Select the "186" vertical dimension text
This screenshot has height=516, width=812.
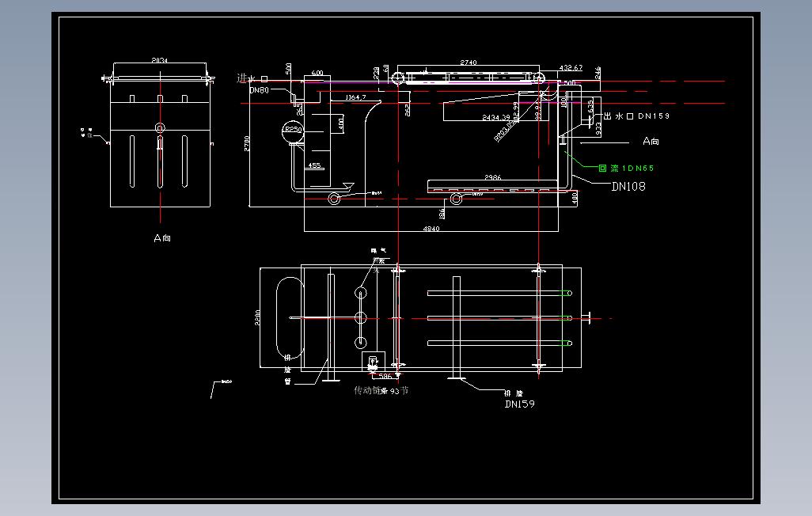click(x=442, y=213)
